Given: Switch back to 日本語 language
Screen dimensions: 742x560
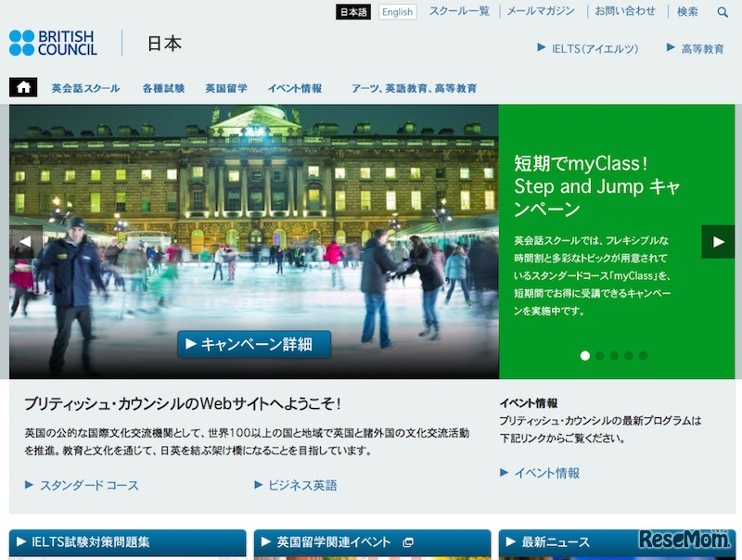Looking at the screenshot, I should [355, 12].
